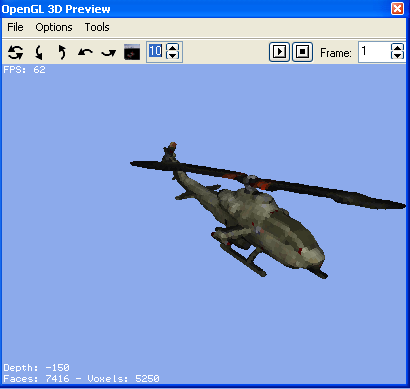Screen dimensions: 410x389
Task: Click the rotation speed field showing 10
Action: tap(156, 51)
